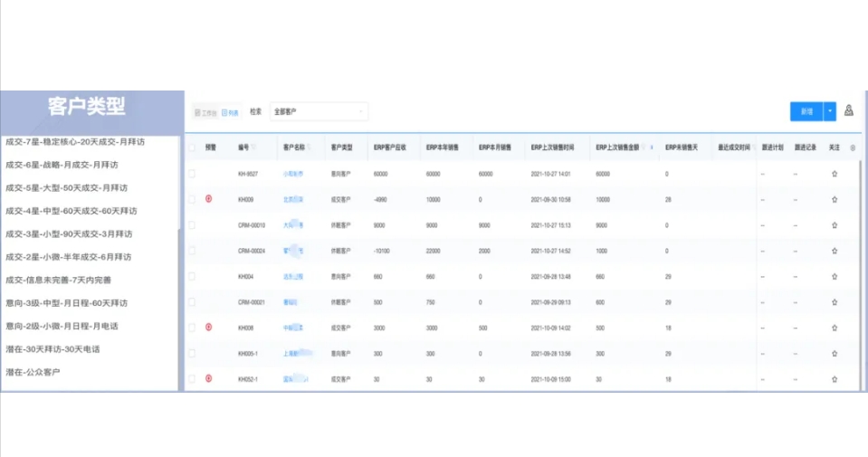The height and width of the screenshot is (457, 868).
Task: Check the box for row KH052-1
Action: point(192,379)
